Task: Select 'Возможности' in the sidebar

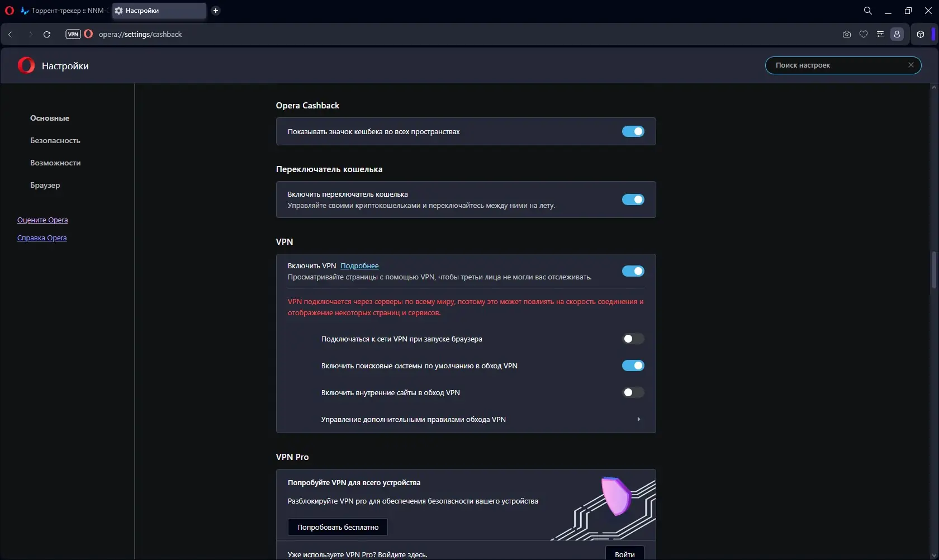Action: (55, 163)
